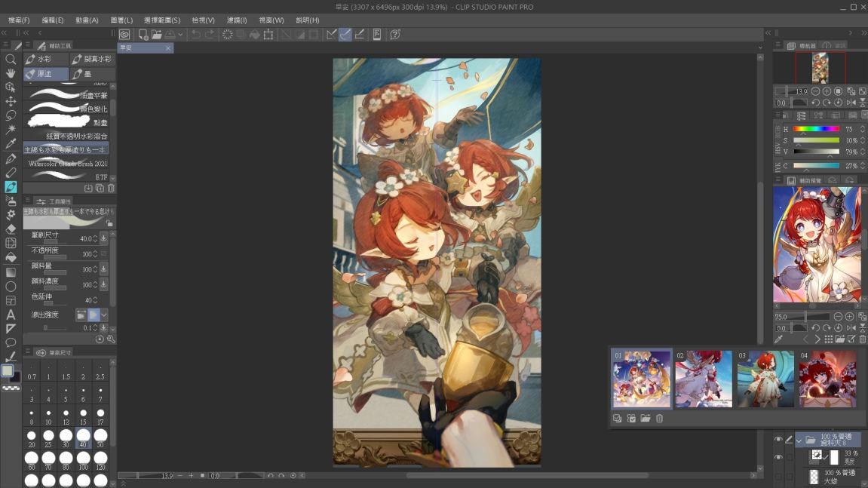Open the tool property palette menu icon

(27, 201)
